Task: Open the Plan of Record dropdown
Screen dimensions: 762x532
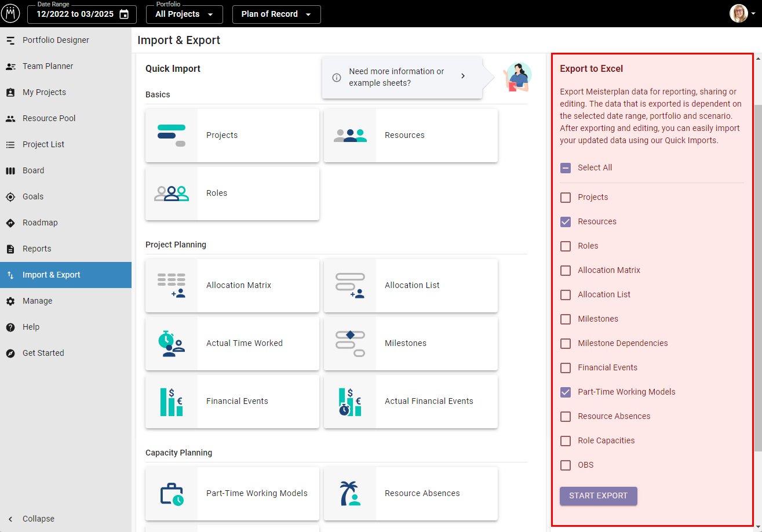Action: click(276, 14)
